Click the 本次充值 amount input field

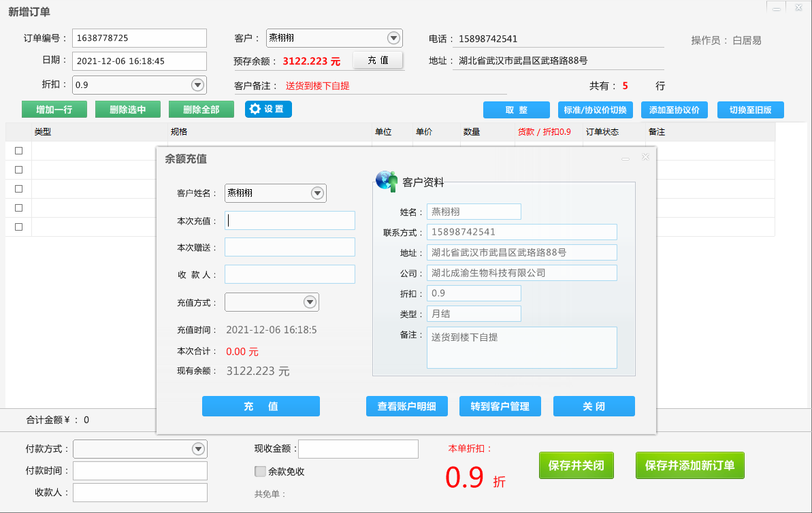[290, 220]
